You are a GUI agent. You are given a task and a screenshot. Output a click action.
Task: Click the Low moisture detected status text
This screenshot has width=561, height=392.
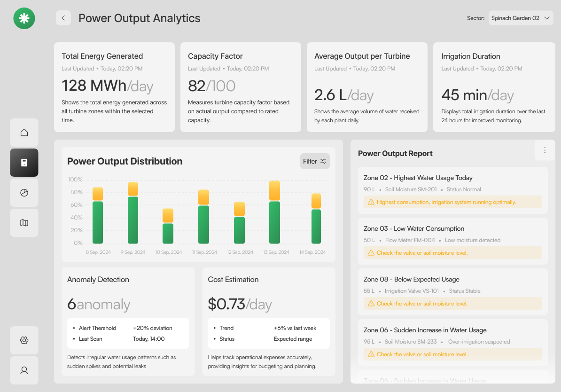[x=473, y=240]
